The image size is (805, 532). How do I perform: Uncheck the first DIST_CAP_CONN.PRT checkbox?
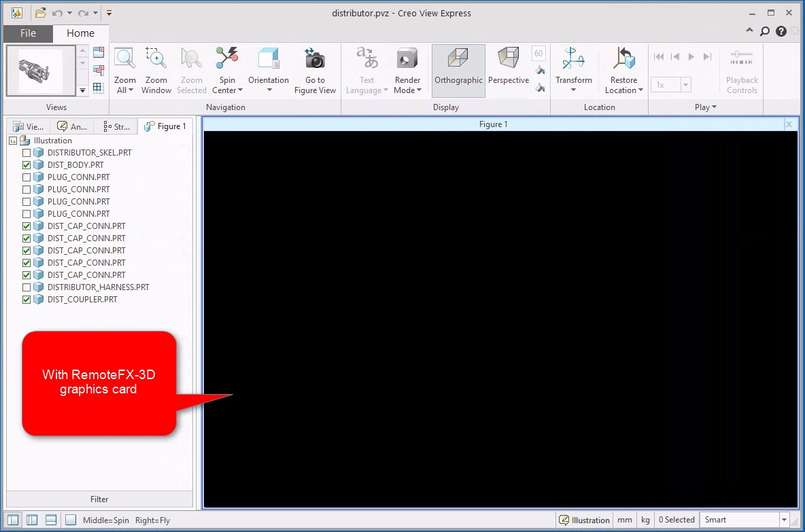coord(27,226)
